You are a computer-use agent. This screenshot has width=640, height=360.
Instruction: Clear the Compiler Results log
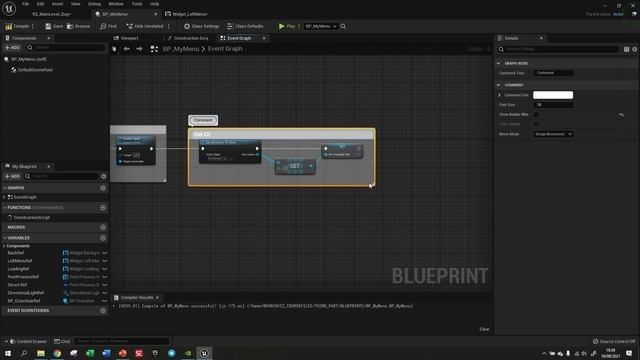(484, 329)
